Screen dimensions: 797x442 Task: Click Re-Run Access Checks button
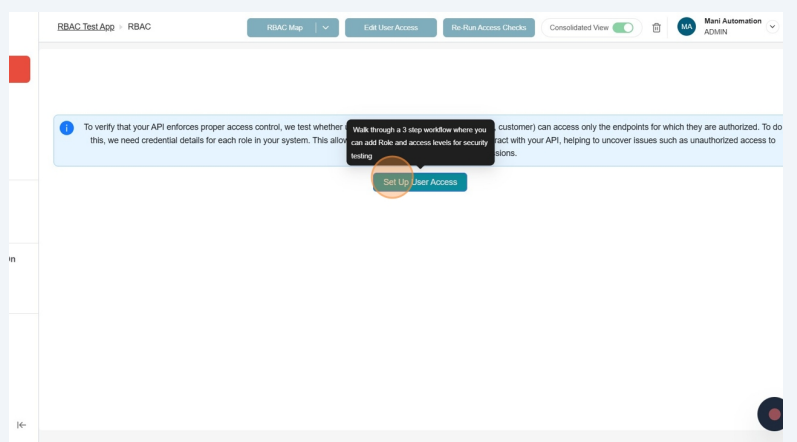click(488, 27)
